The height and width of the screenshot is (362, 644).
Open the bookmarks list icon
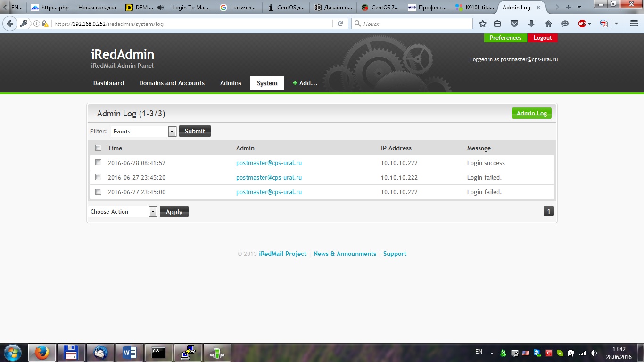pos(498,24)
